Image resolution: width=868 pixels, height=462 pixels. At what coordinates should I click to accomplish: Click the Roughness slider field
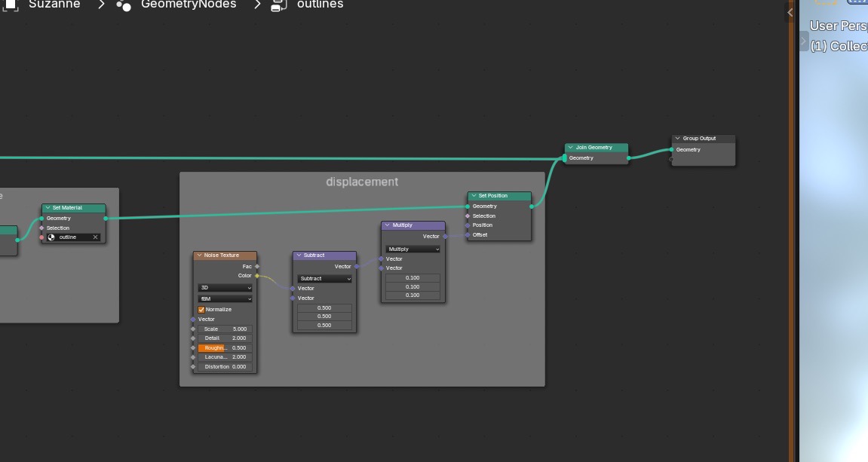225,348
